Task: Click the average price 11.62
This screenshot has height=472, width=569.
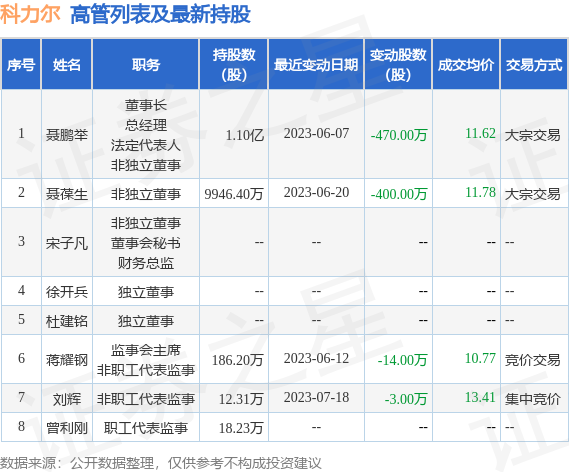Action: tap(480, 133)
